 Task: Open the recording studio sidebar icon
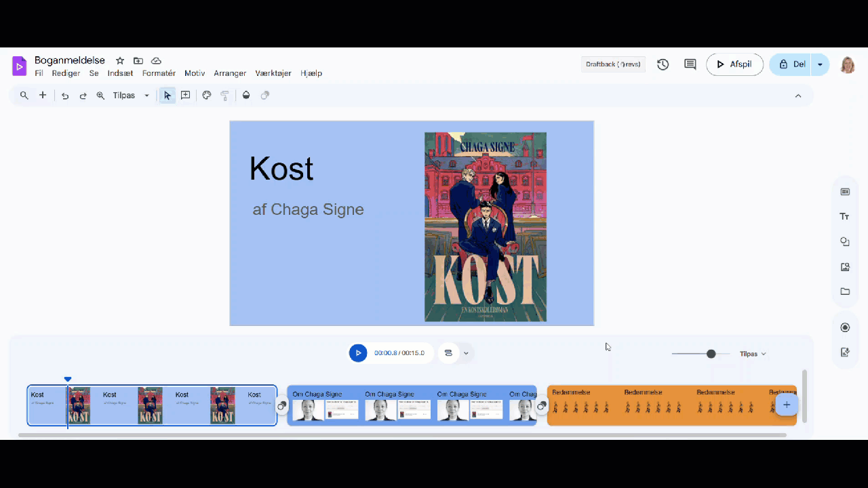[x=845, y=327]
